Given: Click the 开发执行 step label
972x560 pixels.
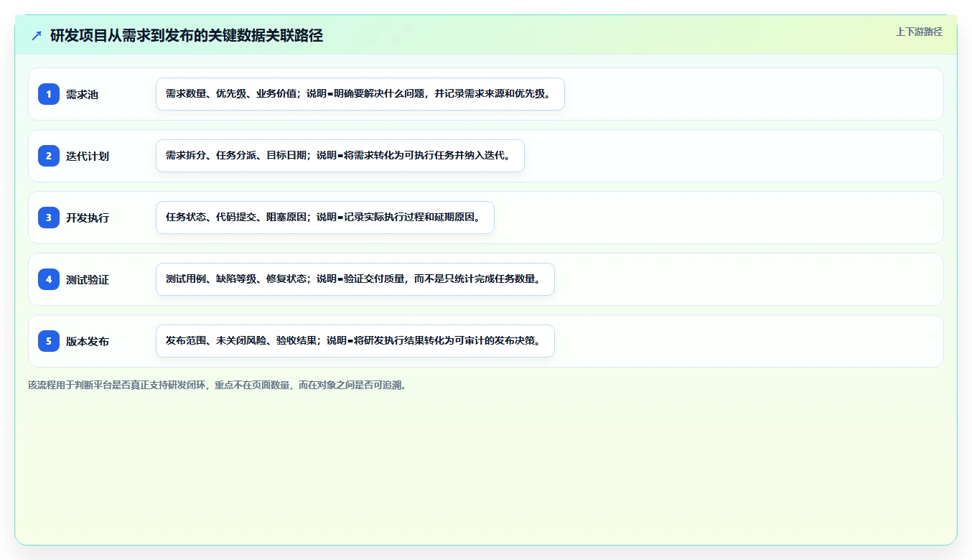Looking at the screenshot, I should (88, 218).
